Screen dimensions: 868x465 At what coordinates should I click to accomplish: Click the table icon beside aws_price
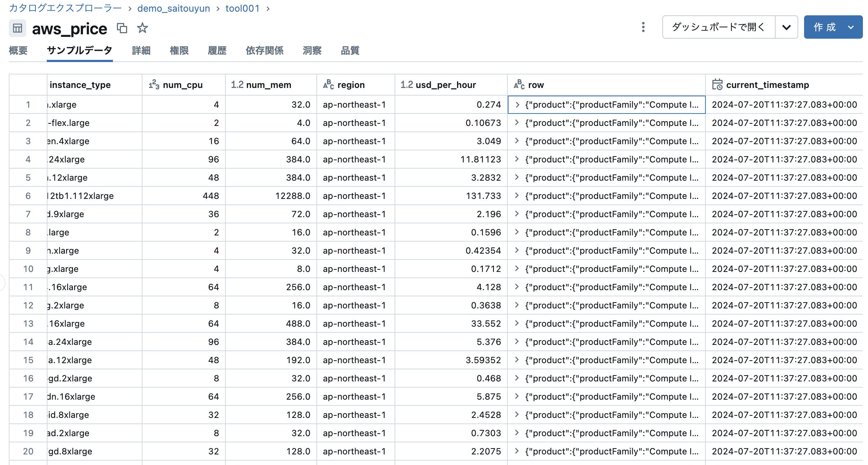tap(17, 28)
